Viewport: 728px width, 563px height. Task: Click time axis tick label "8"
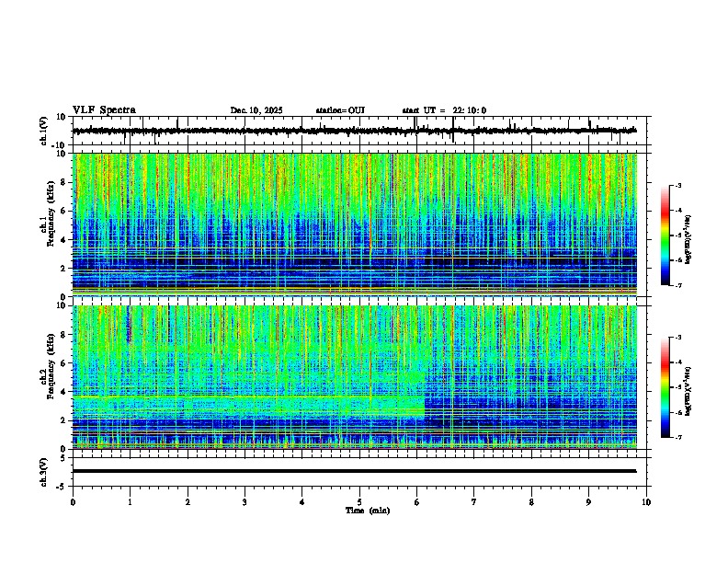pos(531,502)
